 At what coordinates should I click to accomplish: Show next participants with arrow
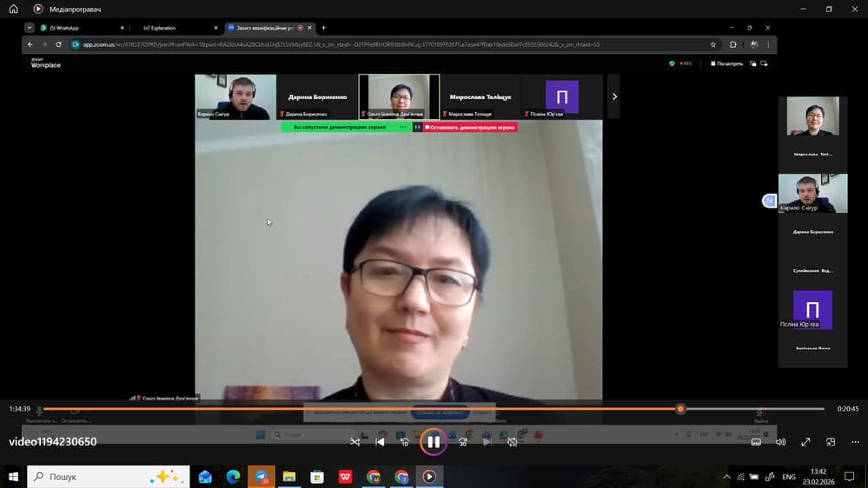614,96
